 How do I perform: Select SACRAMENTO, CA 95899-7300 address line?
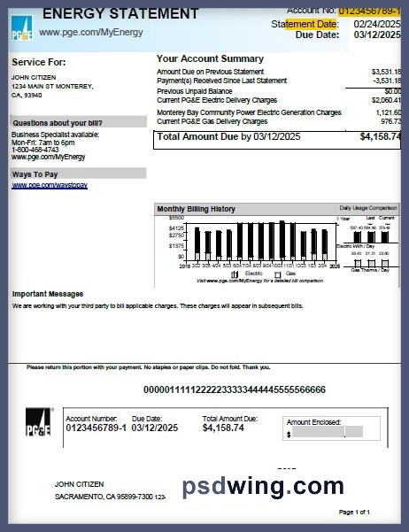click(104, 497)
